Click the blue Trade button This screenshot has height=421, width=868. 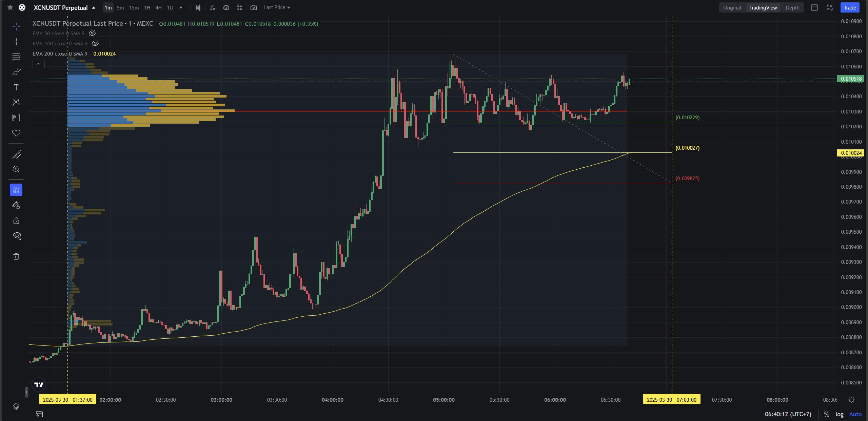pos(849,7)
